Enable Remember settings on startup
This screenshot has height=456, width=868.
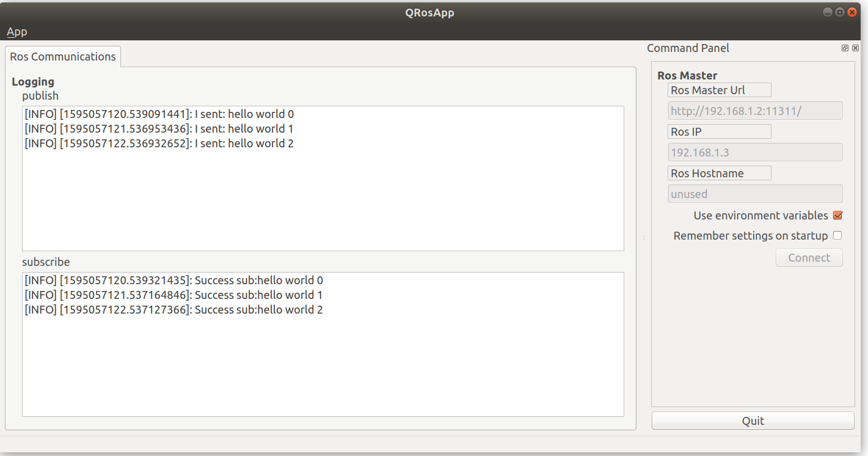click(x=837, y=235)
